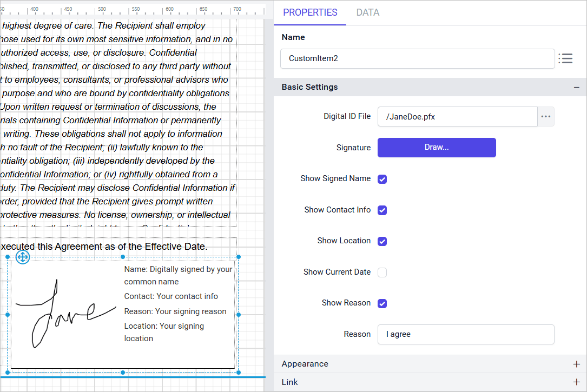Image resolution: width=587 pixels, height=392 pixels.
Task: Click the move handle icon on signature item
Action: [x=23, y=257]
